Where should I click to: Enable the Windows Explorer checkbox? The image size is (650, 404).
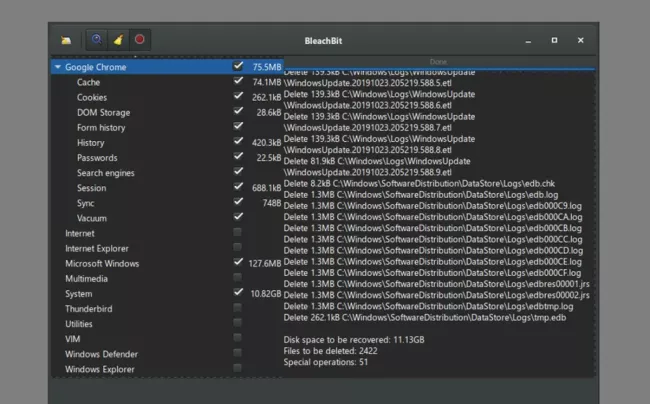237,368
